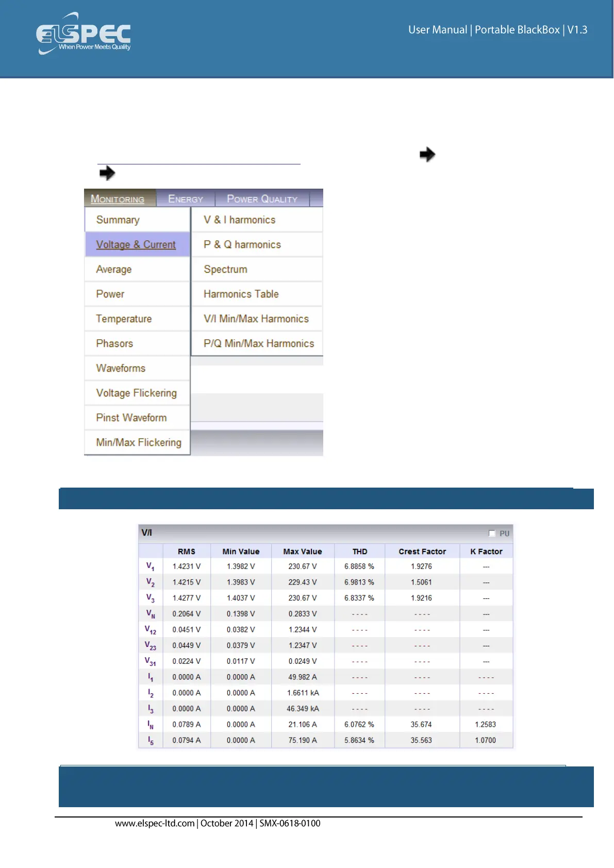Choose Harmonics Table menu entry
The image size is (614, 868).
click(x=257, y=294)
